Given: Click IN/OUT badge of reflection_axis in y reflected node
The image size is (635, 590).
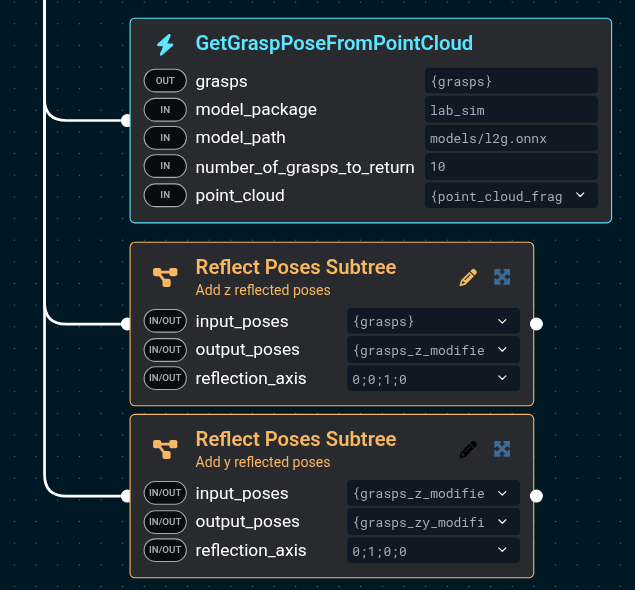Looking at the screenshot, I should pyautogui.click(x=165, y=550).
